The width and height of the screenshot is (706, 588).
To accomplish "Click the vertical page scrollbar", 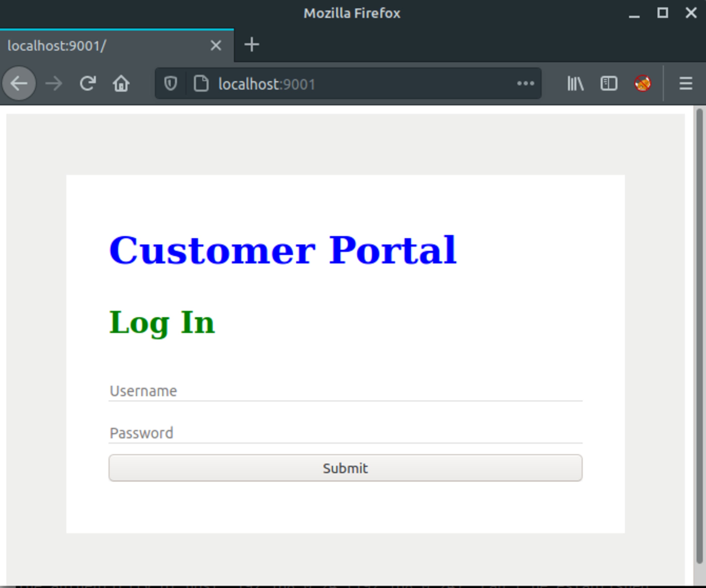I will [699, 336].
